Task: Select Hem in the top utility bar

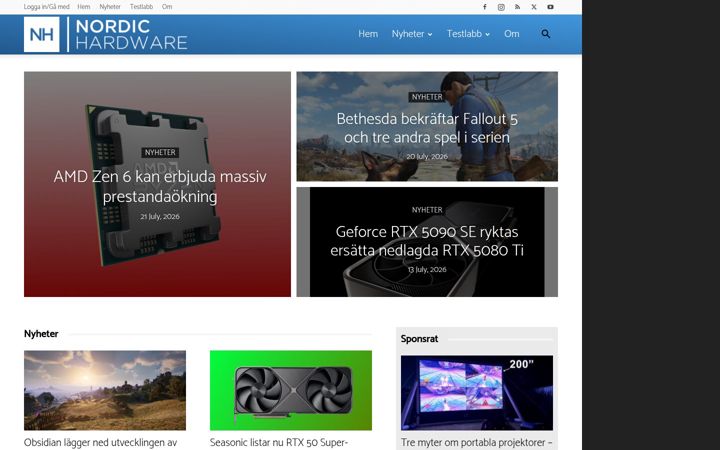Action: [84, 7]
